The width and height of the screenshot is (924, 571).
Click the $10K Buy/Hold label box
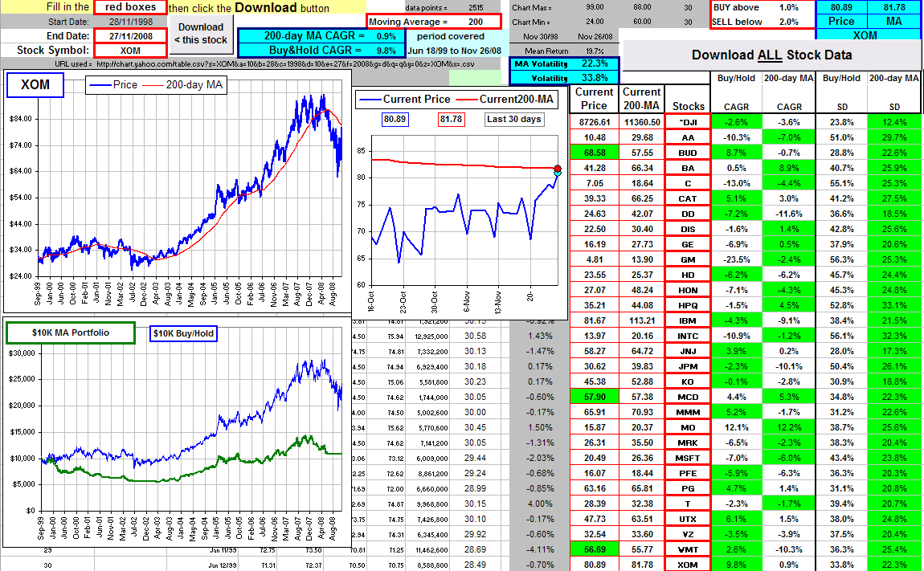click(x=183, y=333)
